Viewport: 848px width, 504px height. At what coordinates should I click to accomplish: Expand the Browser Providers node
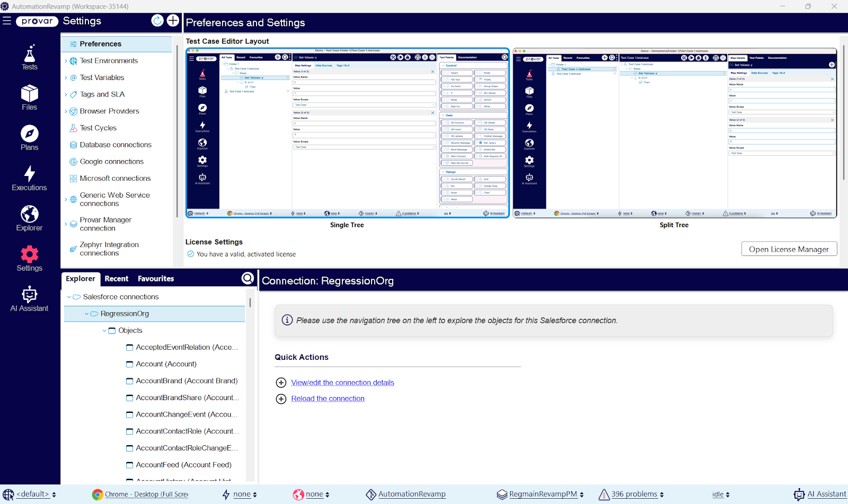click(66, 111)
